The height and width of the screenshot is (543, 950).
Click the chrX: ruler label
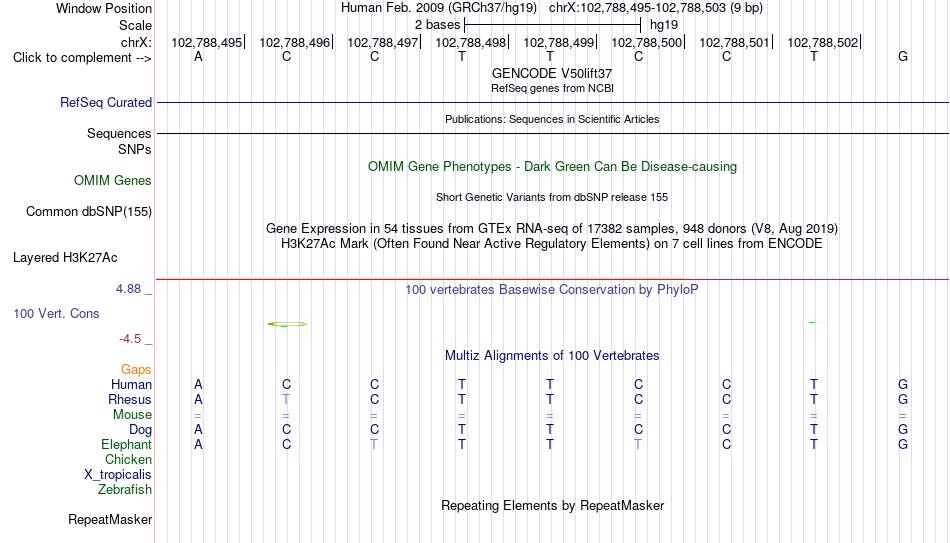[136, 42]
